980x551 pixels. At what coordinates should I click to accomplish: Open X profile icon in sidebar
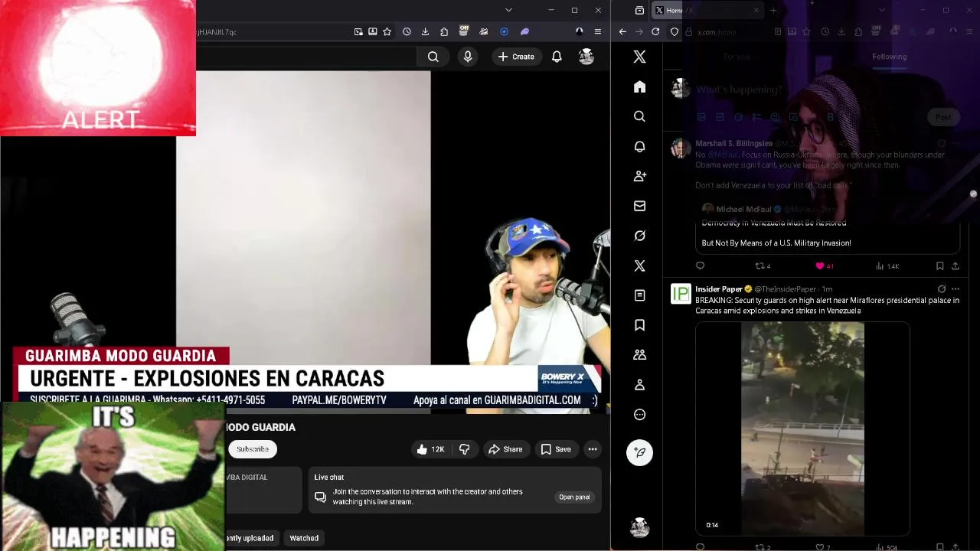[x=639, y=385]
